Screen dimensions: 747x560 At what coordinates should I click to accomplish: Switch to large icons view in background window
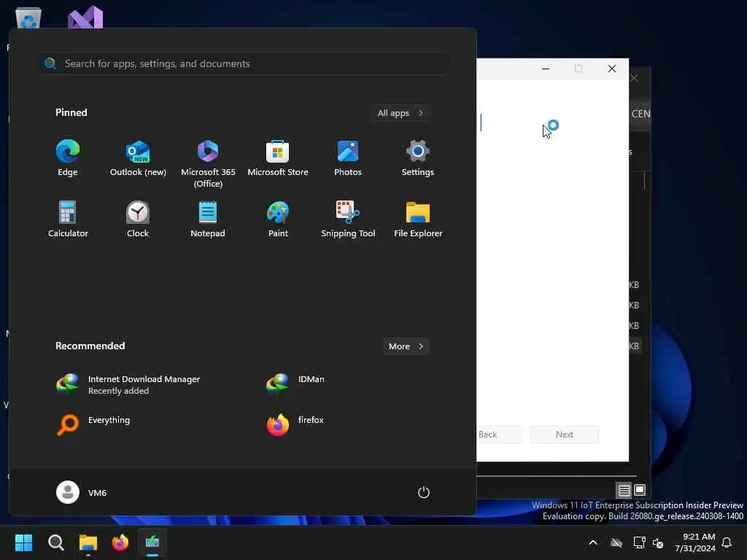click(x=640, y=489)
